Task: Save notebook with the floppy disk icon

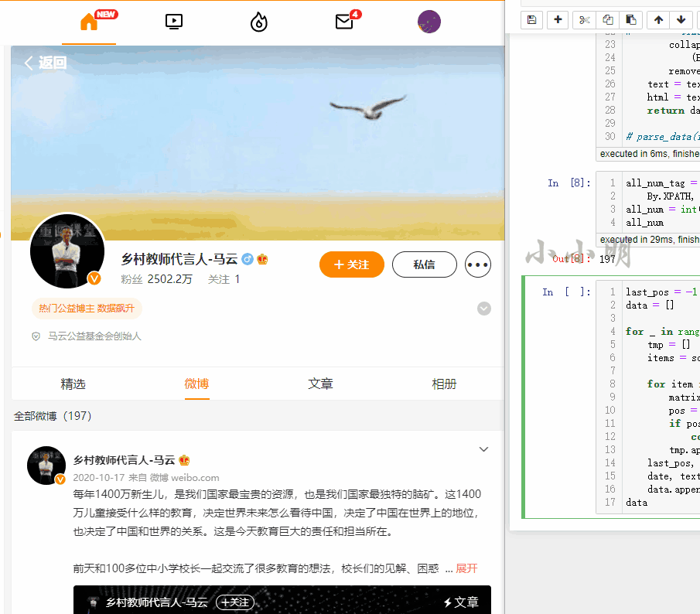Action: coord(531,19)
